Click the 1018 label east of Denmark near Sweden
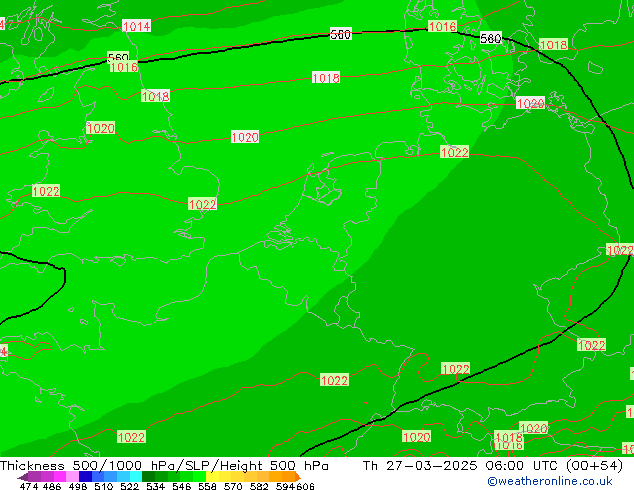Viewport: 634px width, 490px height. coord(554,44)
